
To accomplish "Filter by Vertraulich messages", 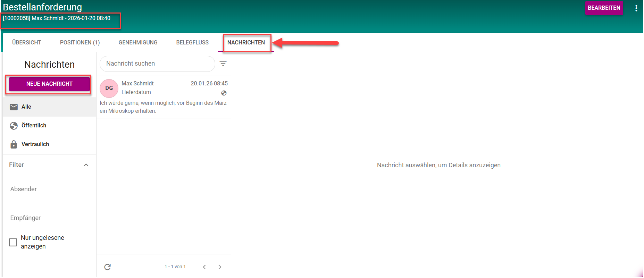I will click(35, 144).
